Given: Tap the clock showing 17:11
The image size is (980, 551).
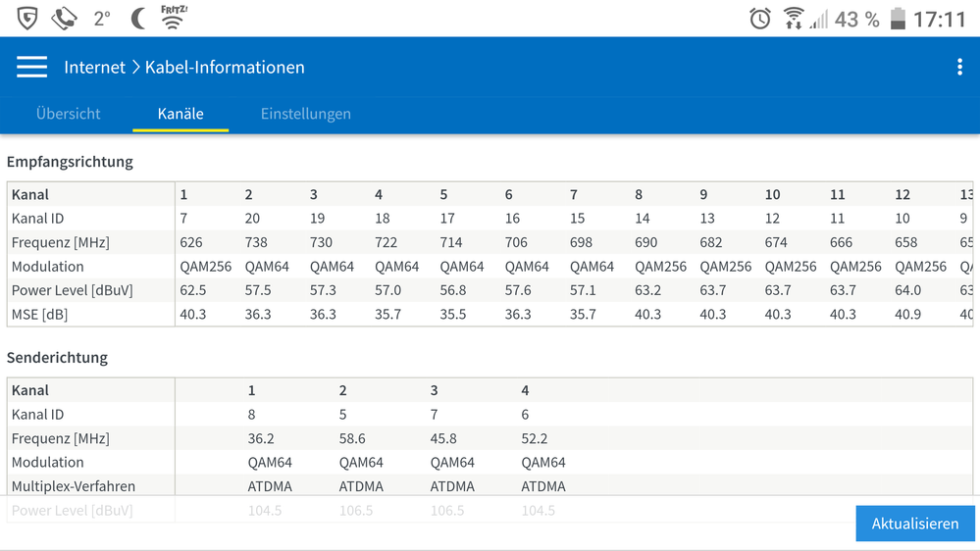Looking at the screenshot, I should click(940, 19).
